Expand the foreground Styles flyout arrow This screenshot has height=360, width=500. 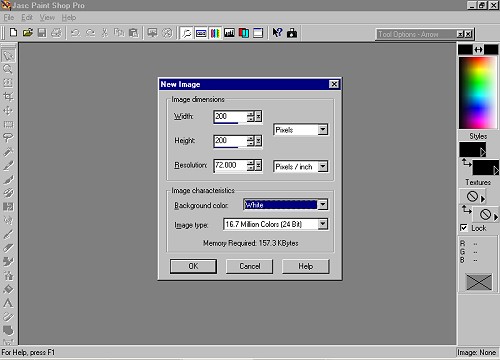483,152
